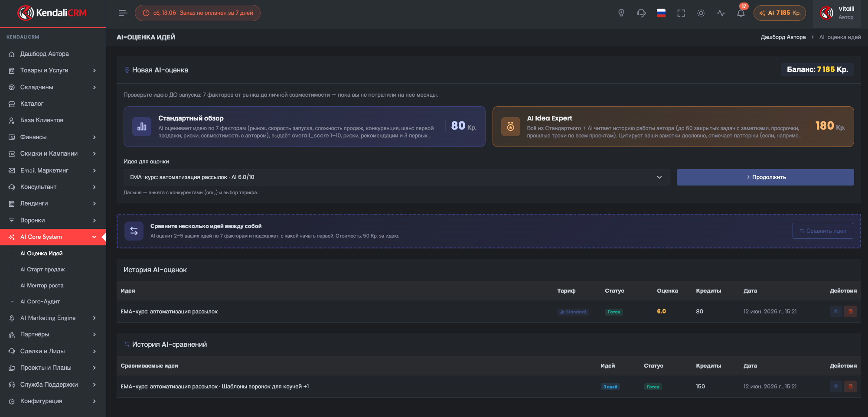Viewport: 868px width, 417px height.
Task: Expand Скидки и Кампании section
Action: tap(53, 153)
